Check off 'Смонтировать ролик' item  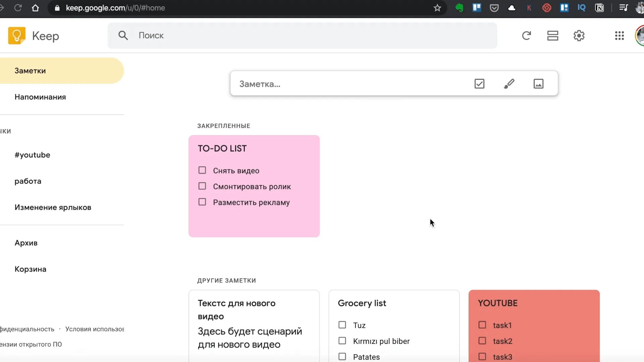click(x=202, y=186)
